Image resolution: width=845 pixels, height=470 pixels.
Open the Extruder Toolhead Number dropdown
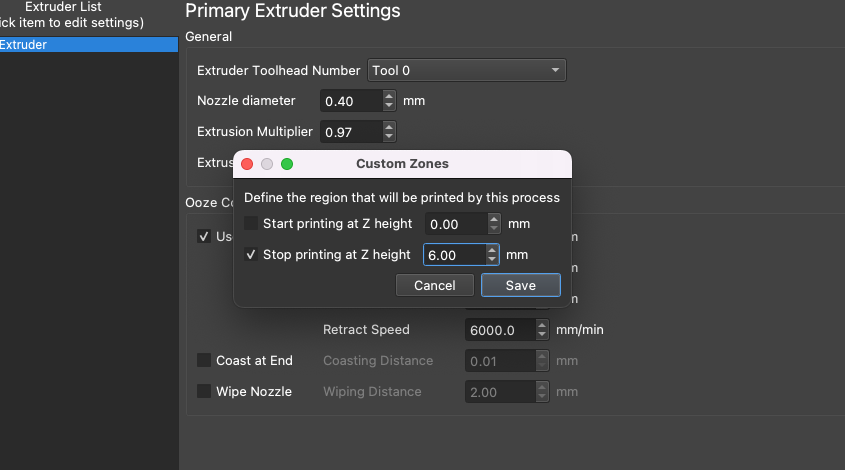(467, 70)
